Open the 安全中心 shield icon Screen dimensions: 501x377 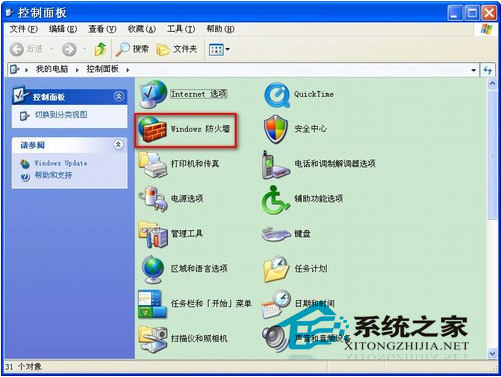click(276, 129)
